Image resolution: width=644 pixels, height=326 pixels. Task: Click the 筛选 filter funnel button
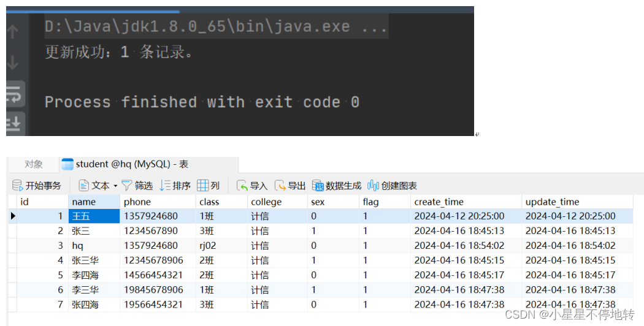click(x=137, y=186)
